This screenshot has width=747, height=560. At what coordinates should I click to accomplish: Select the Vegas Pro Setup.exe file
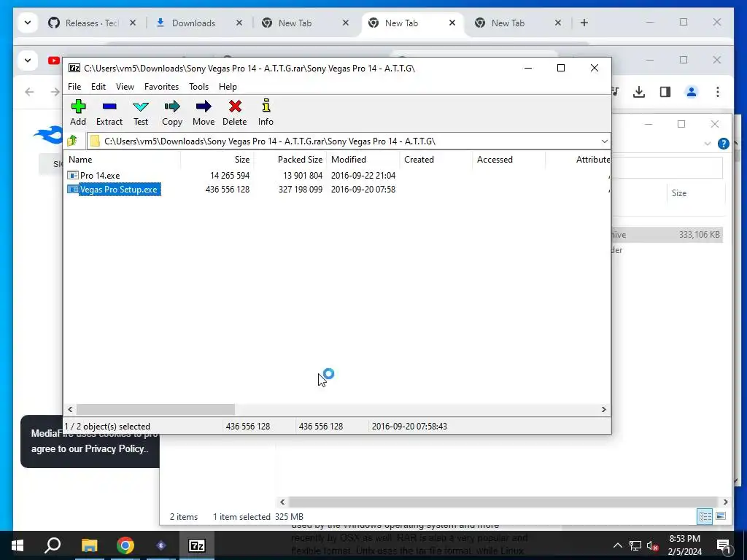(119, 190)
